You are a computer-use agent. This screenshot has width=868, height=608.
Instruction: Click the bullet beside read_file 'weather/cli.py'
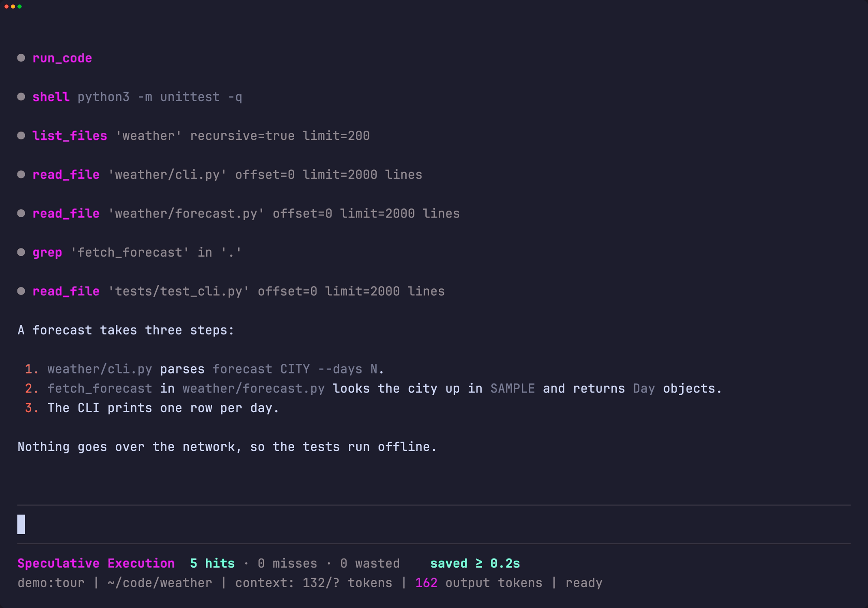tap(21, 175)
